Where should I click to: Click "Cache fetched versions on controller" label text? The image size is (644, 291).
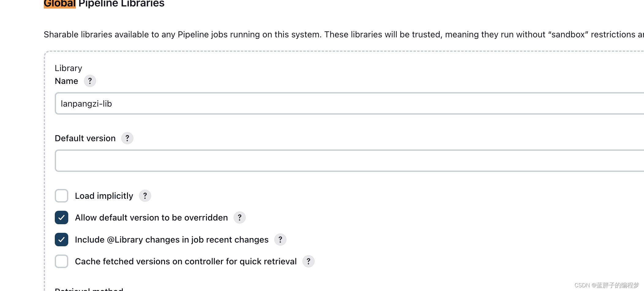(x=185, y=261)
